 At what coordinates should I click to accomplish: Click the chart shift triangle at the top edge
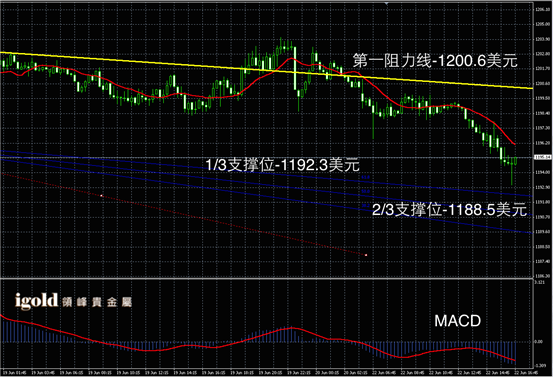[x=387, y=3]
